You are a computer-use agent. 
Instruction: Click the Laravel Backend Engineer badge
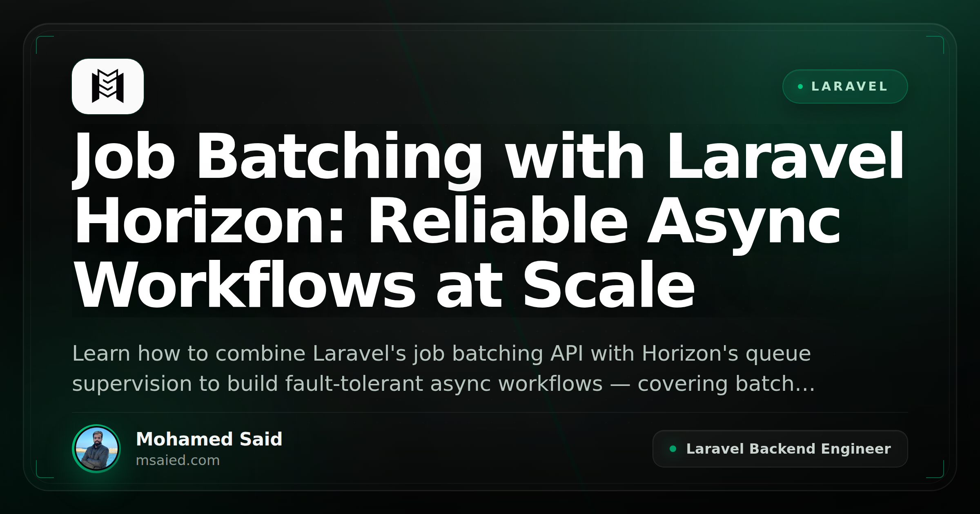coord(780,449)
